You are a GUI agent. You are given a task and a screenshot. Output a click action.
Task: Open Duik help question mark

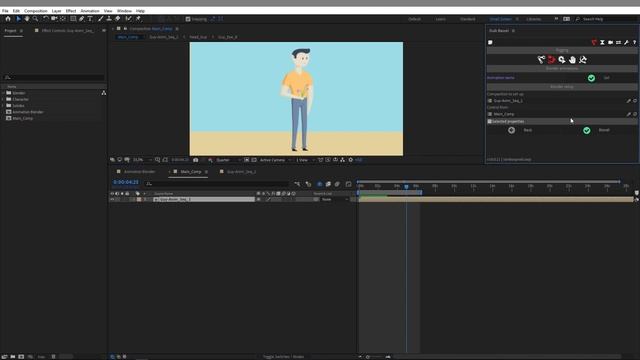(634, 42)
